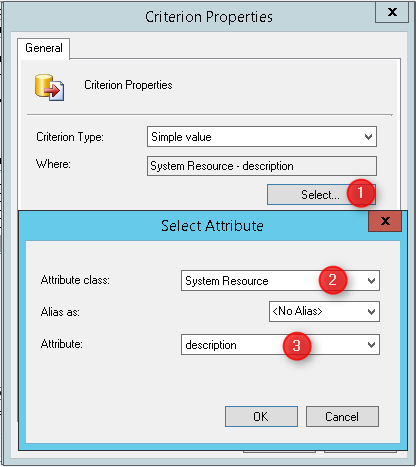Select the Simple value combo box text
The image size is (416, 467).
[181, 137]
